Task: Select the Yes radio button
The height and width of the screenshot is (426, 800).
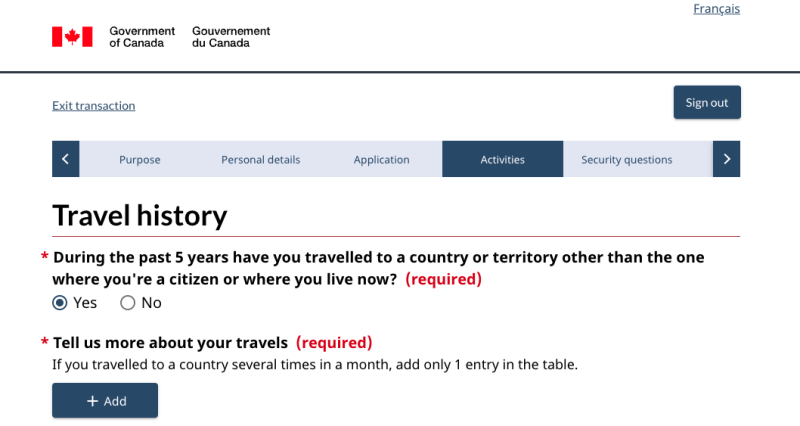Action: [x=60, y=303]
